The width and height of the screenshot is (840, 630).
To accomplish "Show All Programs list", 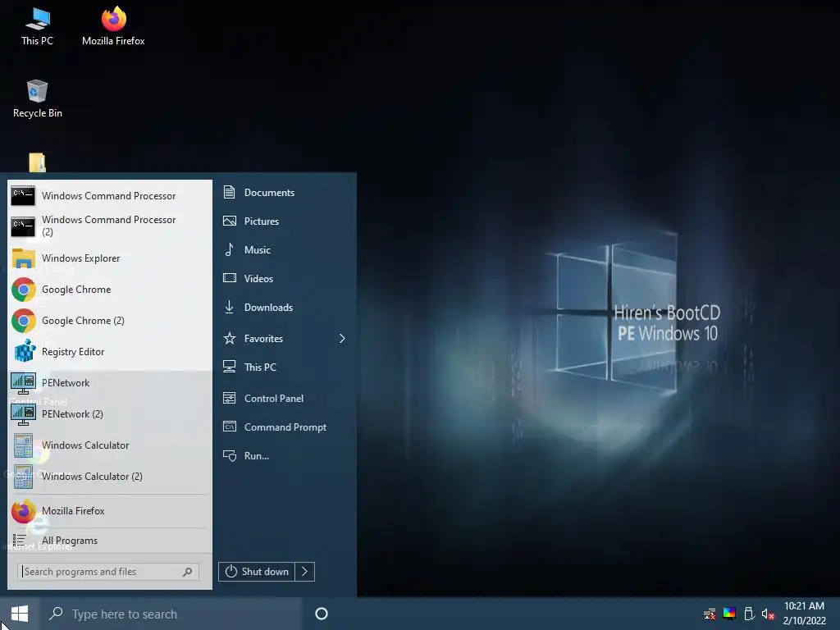I will coord(109,541).
